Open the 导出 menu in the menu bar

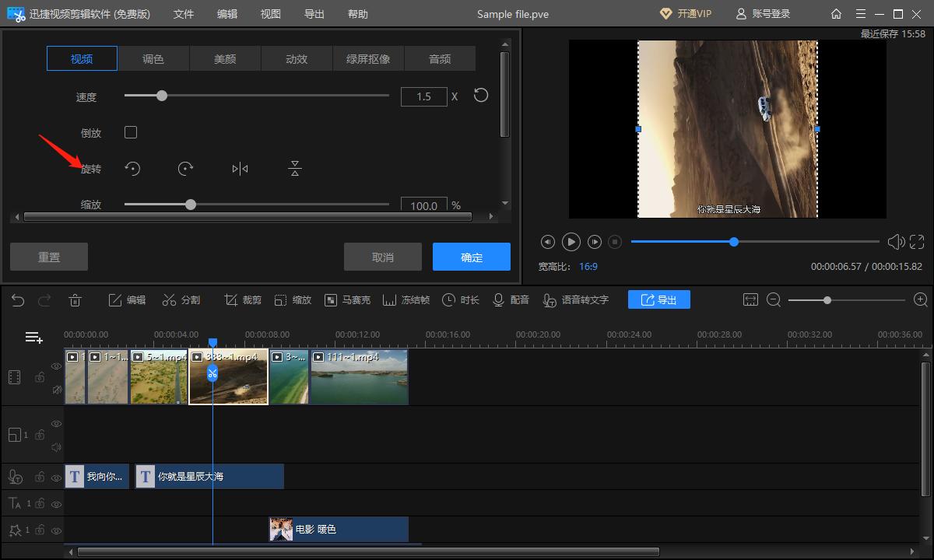tap(314, 14)
